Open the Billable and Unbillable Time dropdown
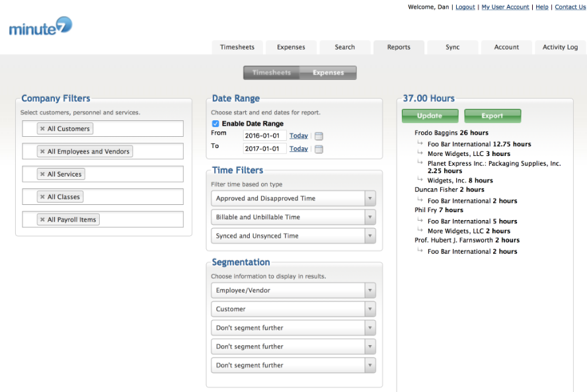 click(x=293, y=217)
